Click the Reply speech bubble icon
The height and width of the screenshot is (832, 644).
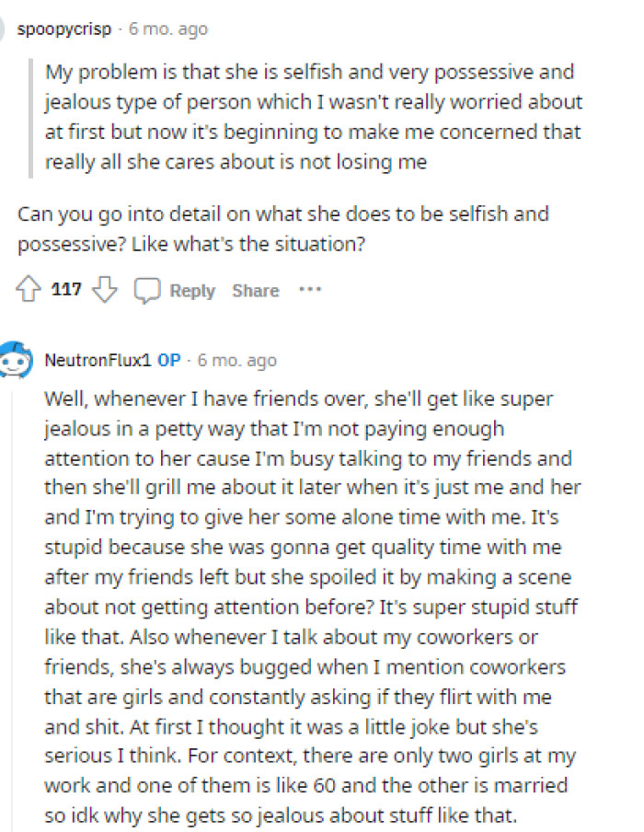[149, 290]
